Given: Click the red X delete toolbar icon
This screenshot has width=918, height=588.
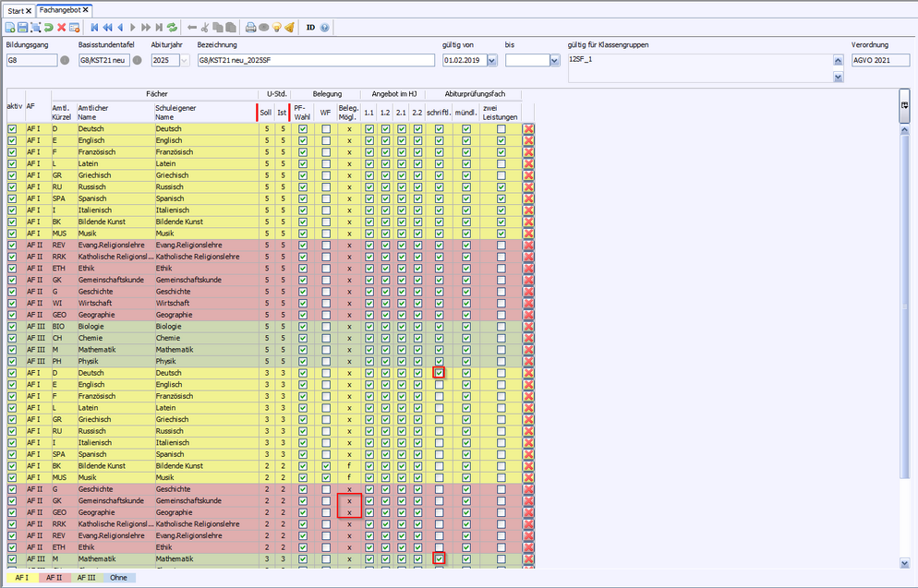Looking at the screenshot, I should click(x=62, y=28).
